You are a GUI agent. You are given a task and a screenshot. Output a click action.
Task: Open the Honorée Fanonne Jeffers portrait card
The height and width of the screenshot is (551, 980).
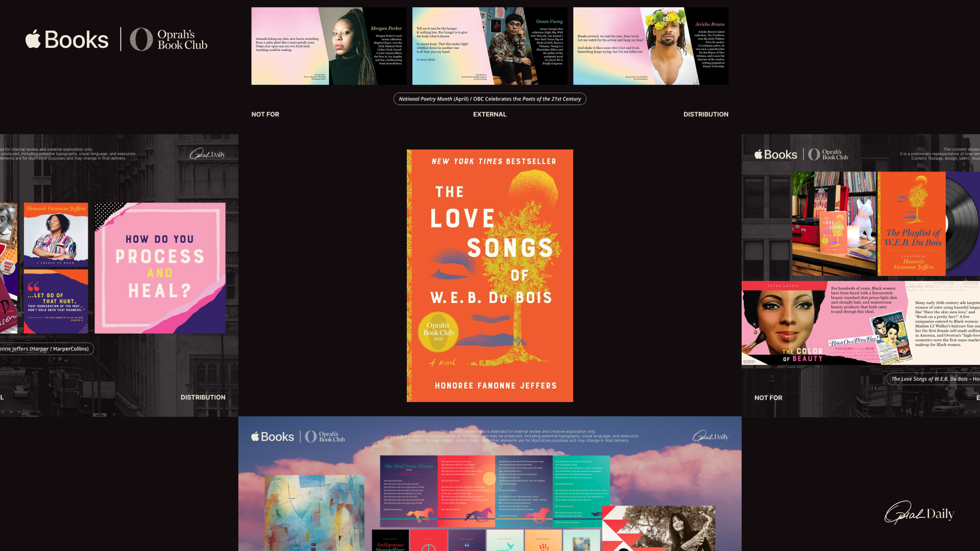click(56, 235)
